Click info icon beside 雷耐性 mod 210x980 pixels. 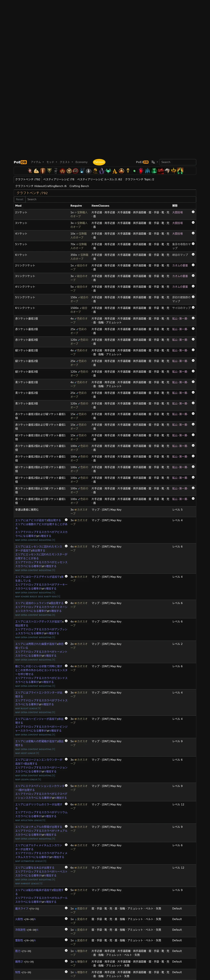pyautogui.click(x=66, y=940)
